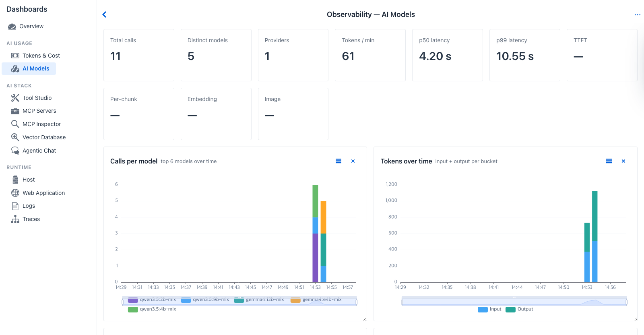This screenshot has height=335, width=644.
Task: Click the purple bar segment in calls chart
Action: 315,258
